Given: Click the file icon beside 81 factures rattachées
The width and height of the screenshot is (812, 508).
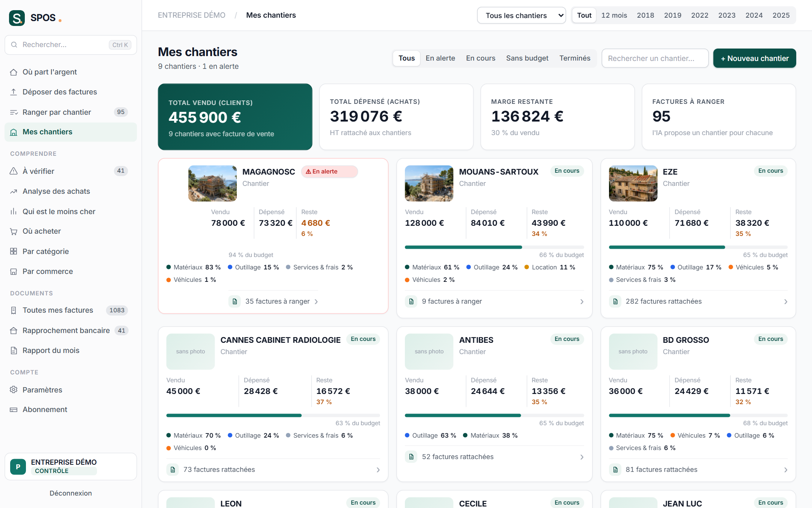Looking at the screenshot, I should pyautogui.click(x=615, y=470).
